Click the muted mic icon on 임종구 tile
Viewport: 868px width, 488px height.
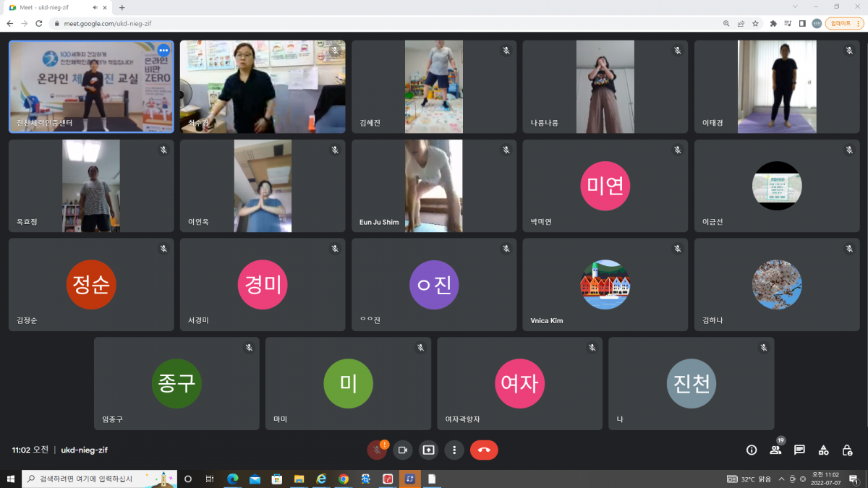(x=249, y=348)
